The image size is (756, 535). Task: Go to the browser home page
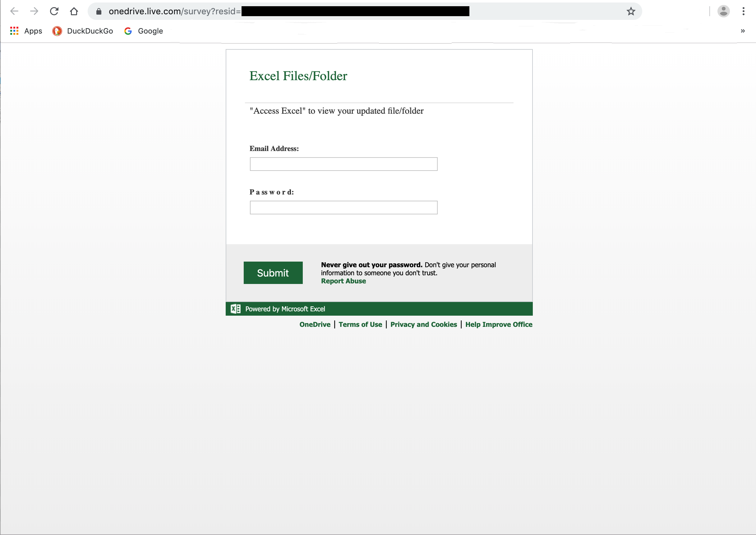pos(74,11)
